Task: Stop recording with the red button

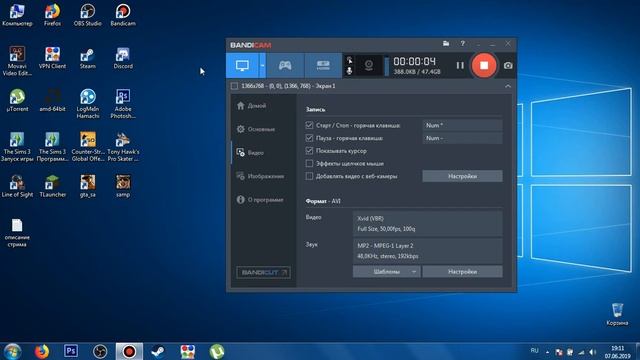Action: coord(484,65)
